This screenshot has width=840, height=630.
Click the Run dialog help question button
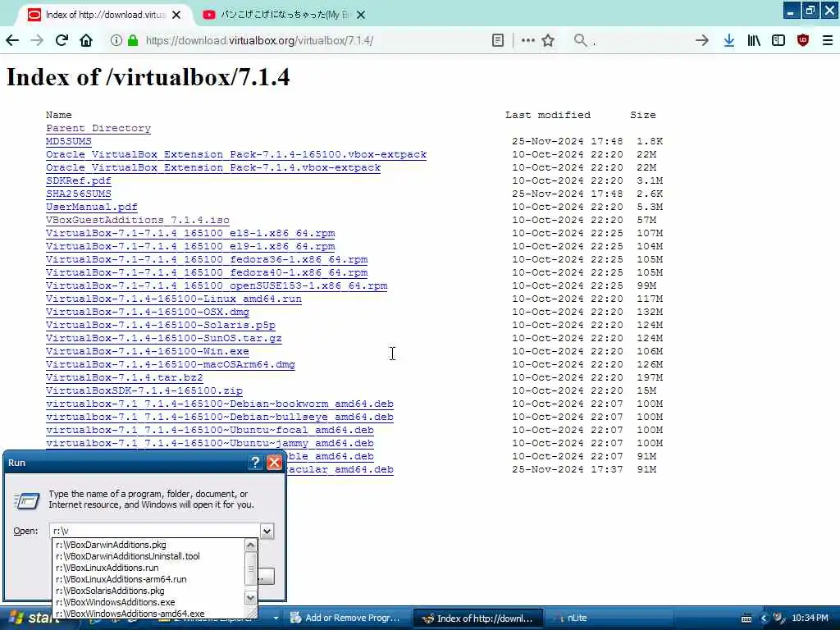(256, 463)
